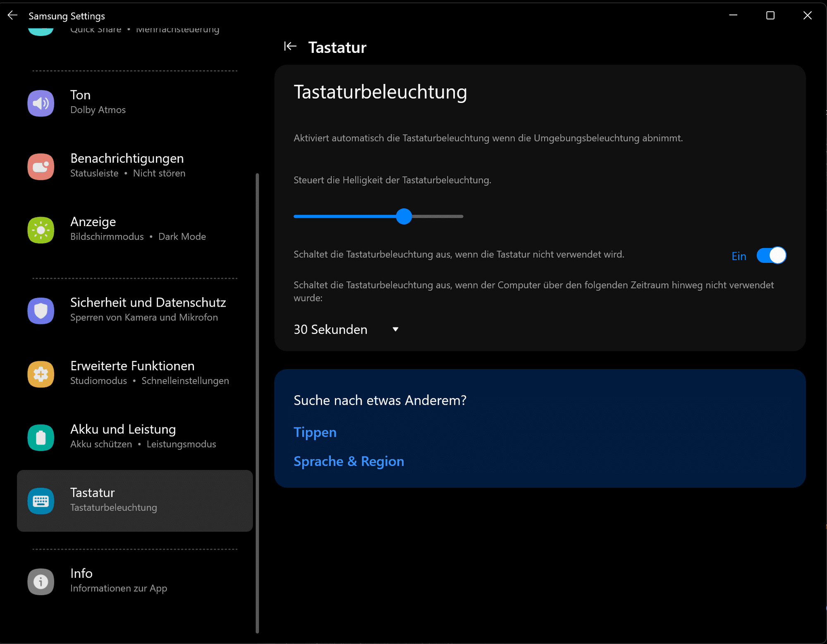Click the Studiomodus subtitle text
Viewport: 827px width, 644px height.
click(x=98, y=381)
